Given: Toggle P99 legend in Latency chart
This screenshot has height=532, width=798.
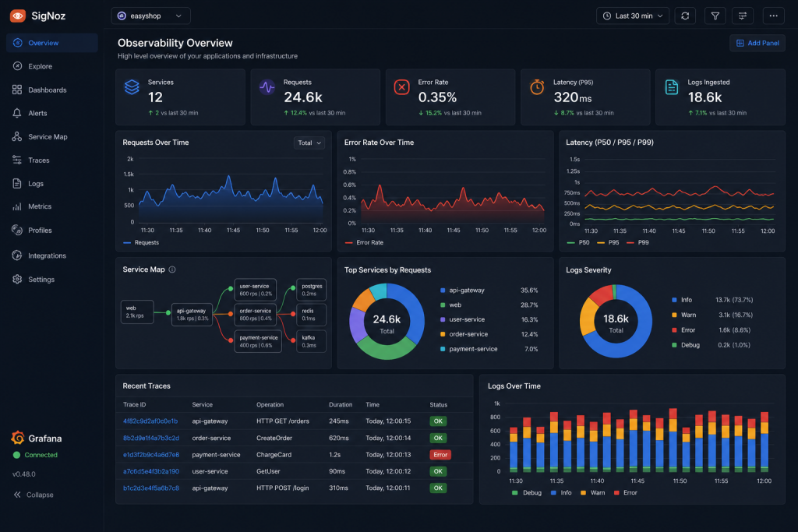Looking at the screenshot, I should pyautogui.click(x=637, y=242).
